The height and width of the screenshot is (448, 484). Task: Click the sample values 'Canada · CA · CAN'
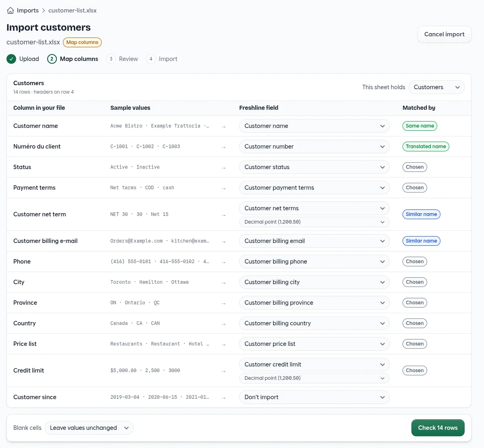point(135,323)
